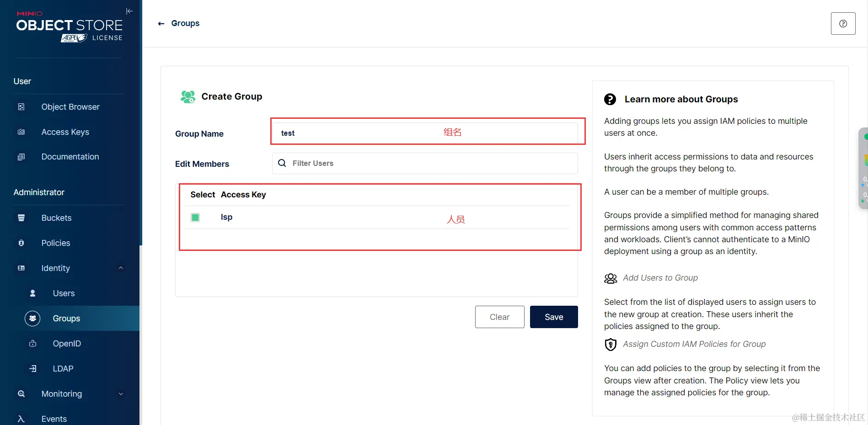
Task: Click the Buckets icon in sidebar
Action: (x=21, y=218)
